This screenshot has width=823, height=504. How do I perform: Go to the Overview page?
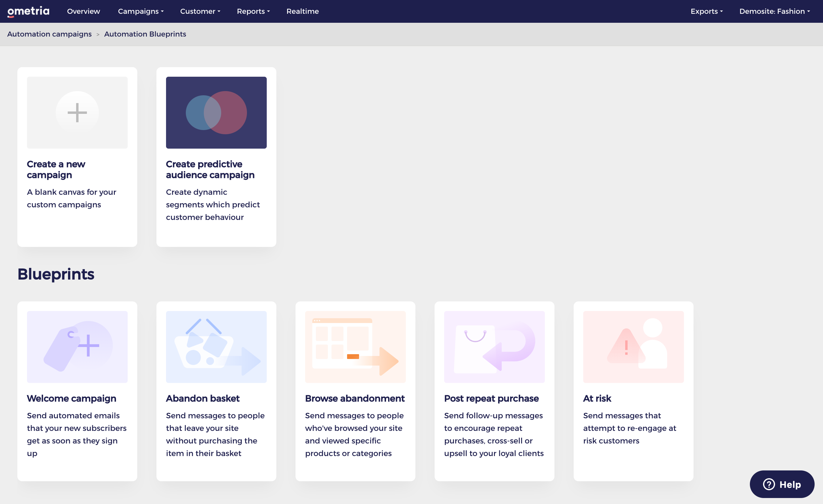tap(84, 11)
